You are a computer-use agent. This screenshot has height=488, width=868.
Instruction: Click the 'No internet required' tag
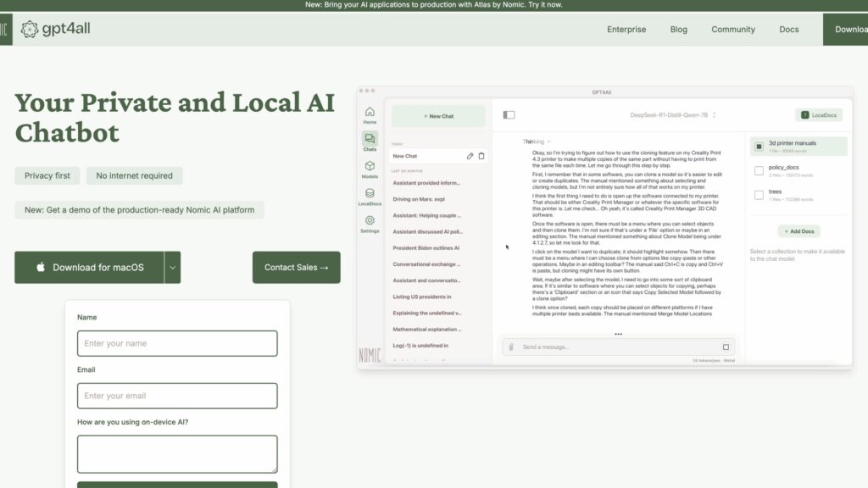click(135, 175)
